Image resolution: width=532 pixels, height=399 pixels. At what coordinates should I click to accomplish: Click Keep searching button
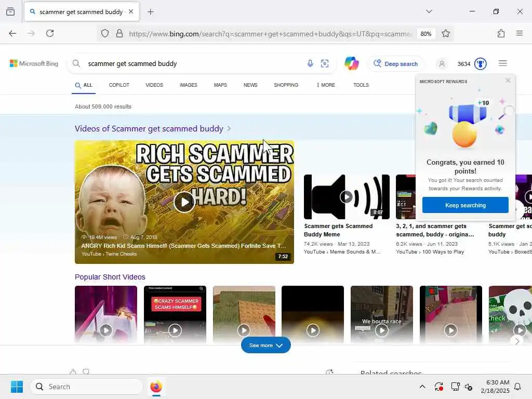click(465, 205)
